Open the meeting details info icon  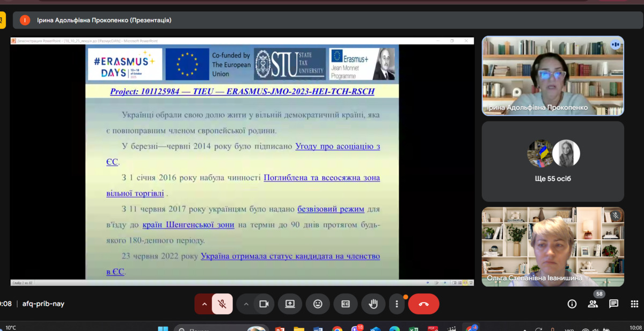pyautogui.click(x=572, y=304)
